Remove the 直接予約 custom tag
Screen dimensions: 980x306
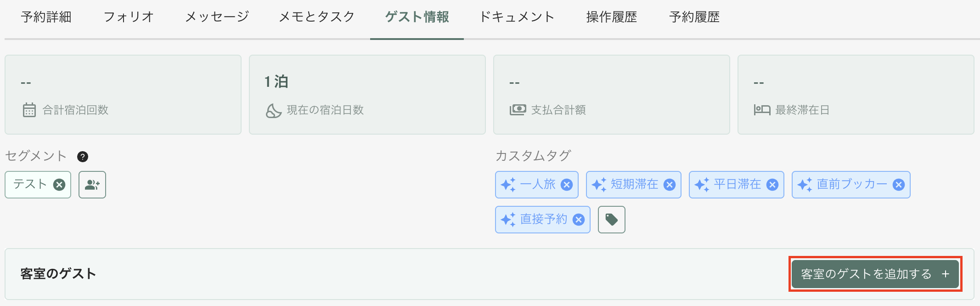(x=579, y=220)
